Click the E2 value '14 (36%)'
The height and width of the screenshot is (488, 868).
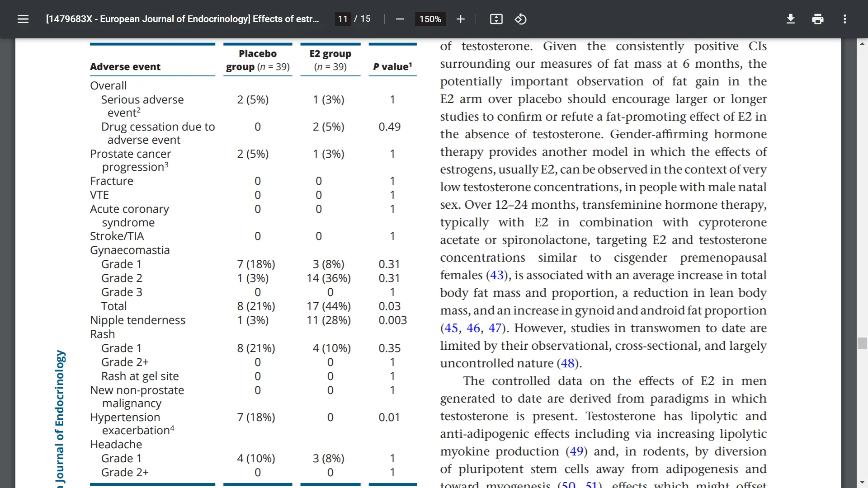[329, 278]
